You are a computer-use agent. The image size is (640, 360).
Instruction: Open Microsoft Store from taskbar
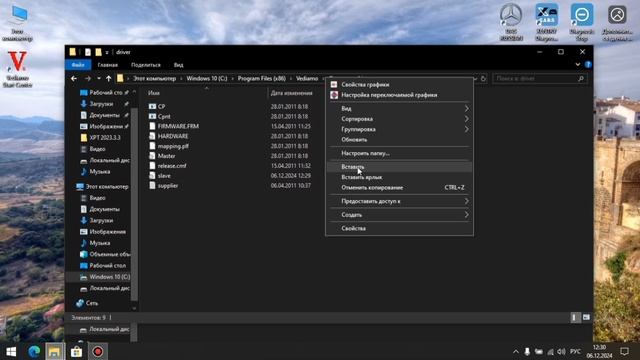coord(76,351)
